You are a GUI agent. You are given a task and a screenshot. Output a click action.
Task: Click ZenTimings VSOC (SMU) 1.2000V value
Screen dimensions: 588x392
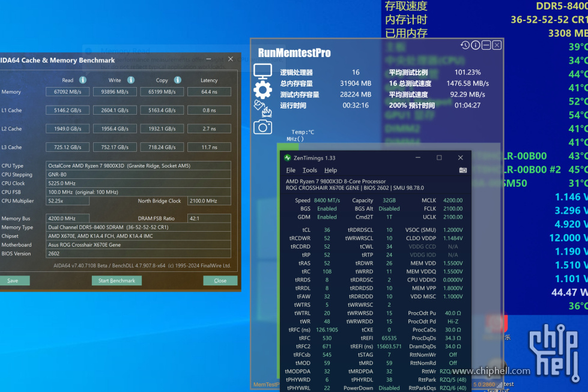[x=453, y=230]
